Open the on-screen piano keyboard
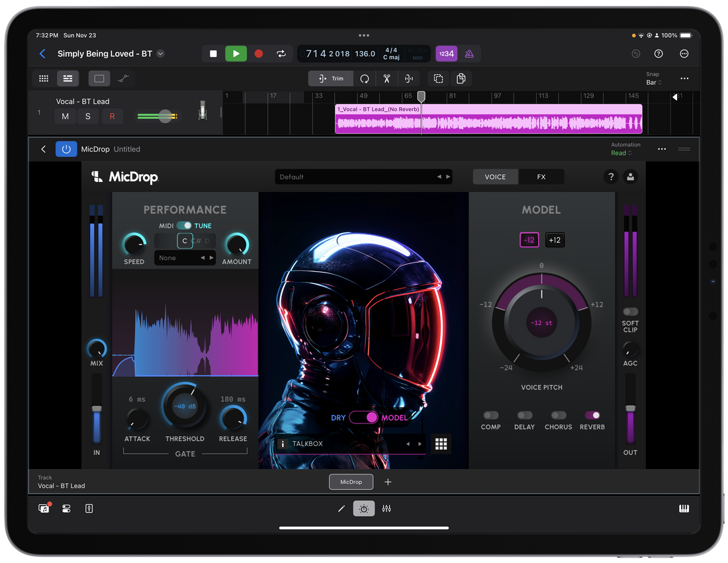The height and width of the screenshot is (563, 728). point(684,508)
